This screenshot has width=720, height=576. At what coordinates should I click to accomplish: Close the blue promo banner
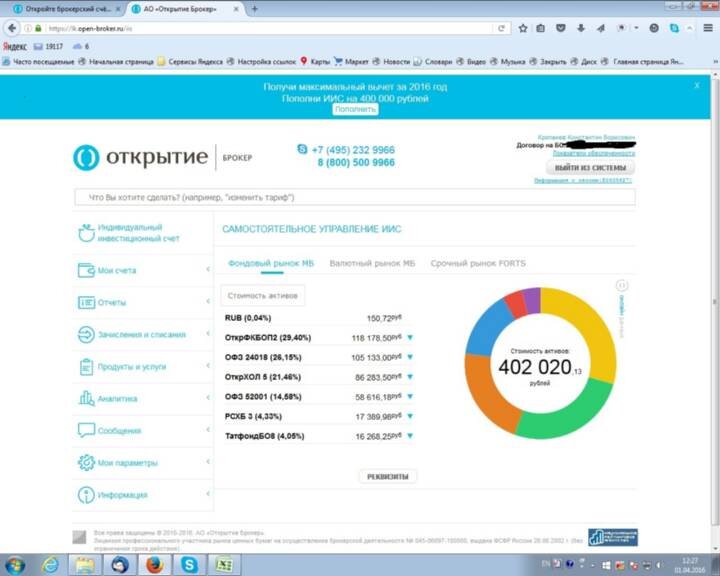[697, 85]
